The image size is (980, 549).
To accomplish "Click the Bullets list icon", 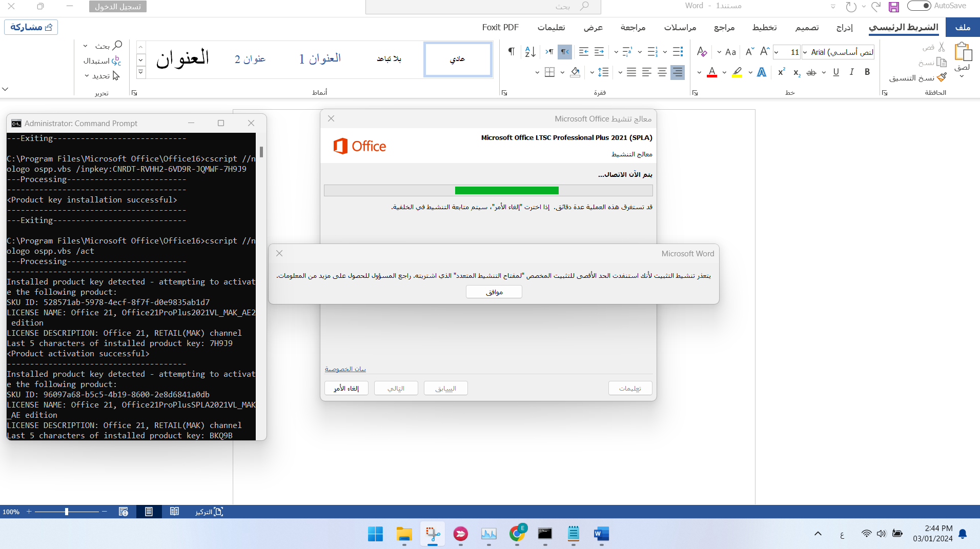I will 678,52.
